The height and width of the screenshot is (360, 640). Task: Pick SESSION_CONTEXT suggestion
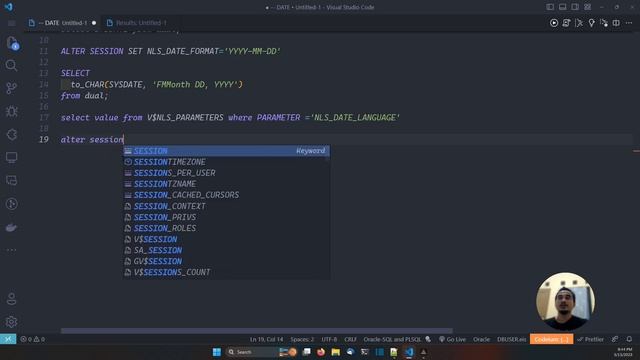[227, 206]
